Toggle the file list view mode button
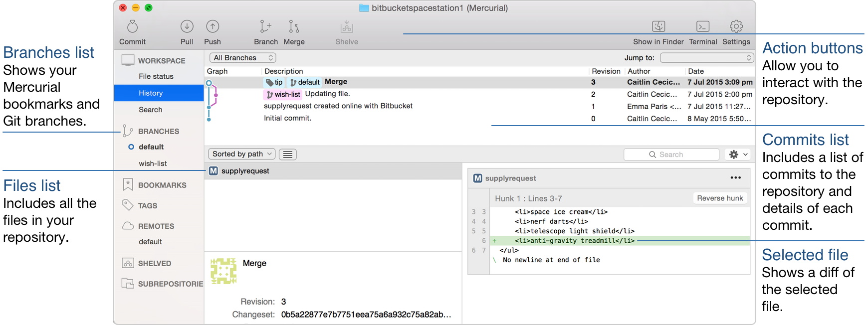This screenshot has width=868, height=325. pyautogui.click(x=288, y=155)
